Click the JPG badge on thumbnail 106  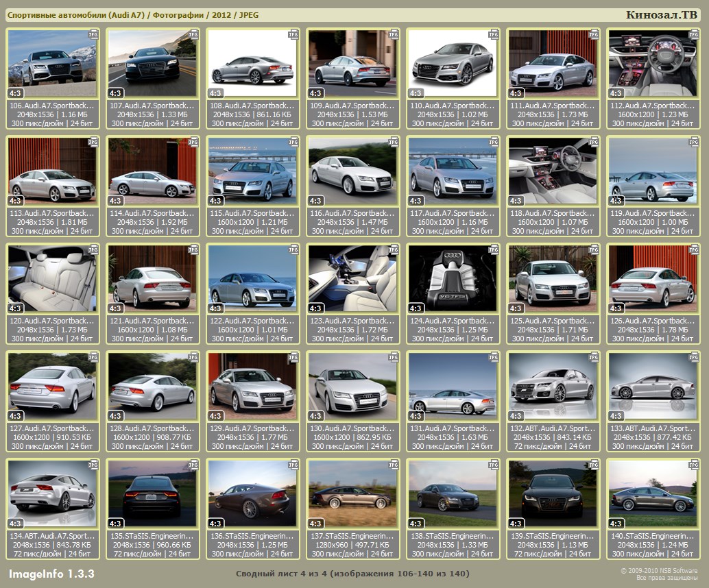coord(93,34)
